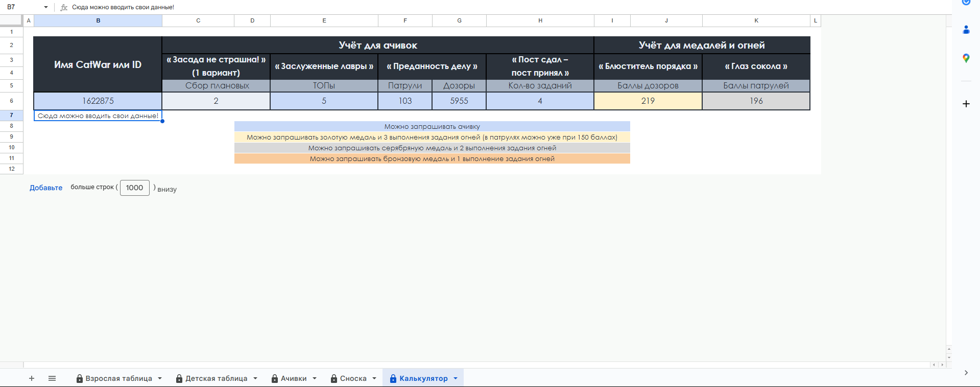Screen dimensions: 980x387
Task: Select column B header
Action: tap(98, 20)
